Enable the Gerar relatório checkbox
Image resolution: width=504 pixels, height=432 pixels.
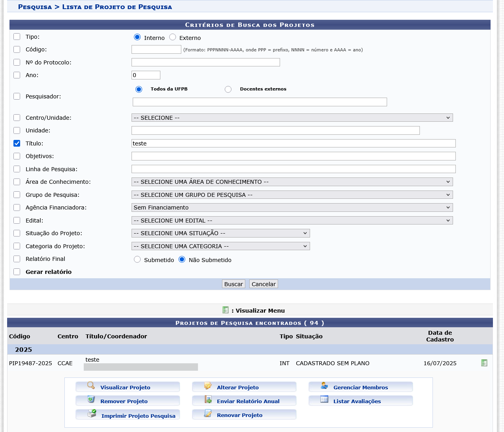17,272
